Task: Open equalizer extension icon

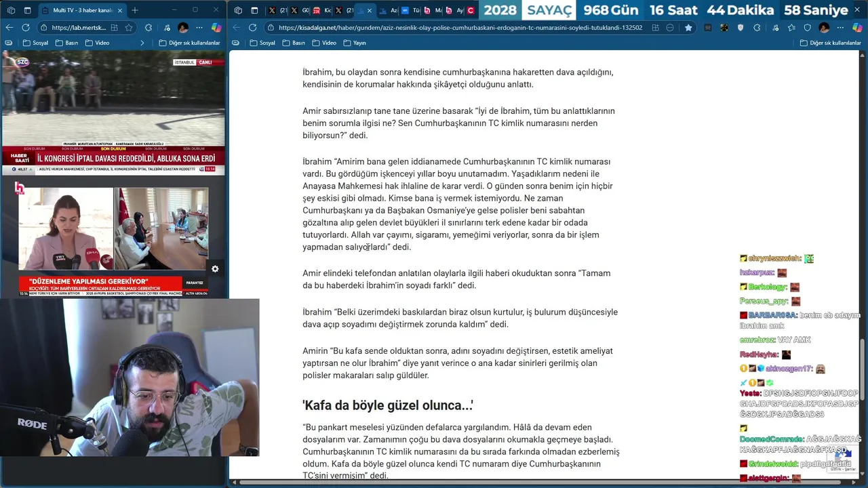Action: [x=708, y=28]
